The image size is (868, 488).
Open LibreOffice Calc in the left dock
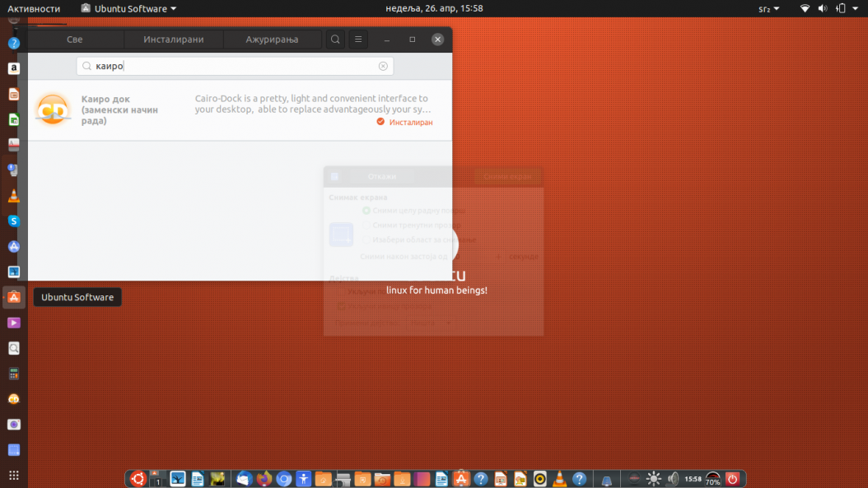tap(14, 119)
